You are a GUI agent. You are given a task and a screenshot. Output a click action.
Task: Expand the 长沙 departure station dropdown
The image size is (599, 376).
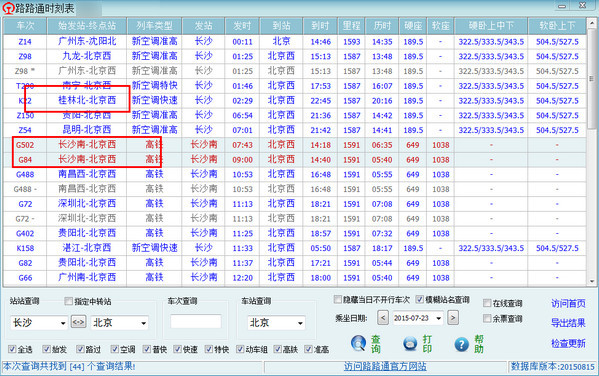click(63, 323)
